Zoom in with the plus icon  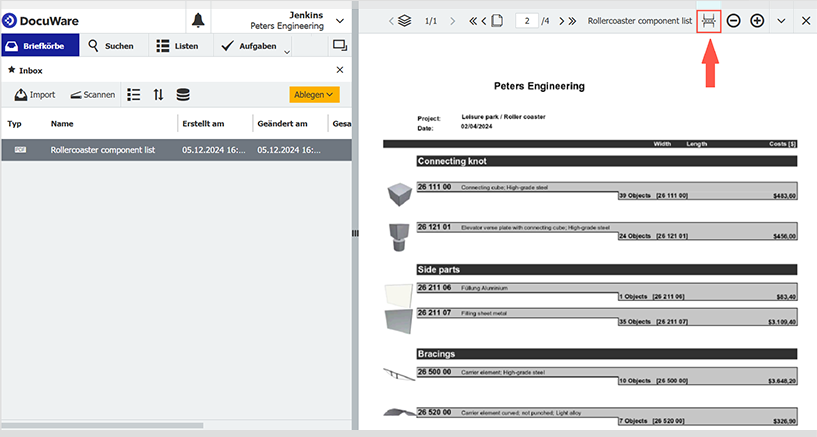tap(757, 20)
